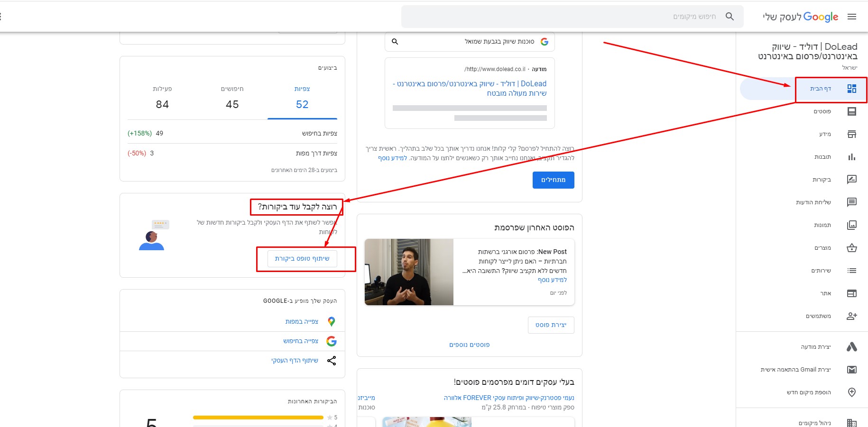The width and height of the screenshot is (868, 427).
Task: Click צפייה בחיפוש link
Action: [x=301, y=341]
